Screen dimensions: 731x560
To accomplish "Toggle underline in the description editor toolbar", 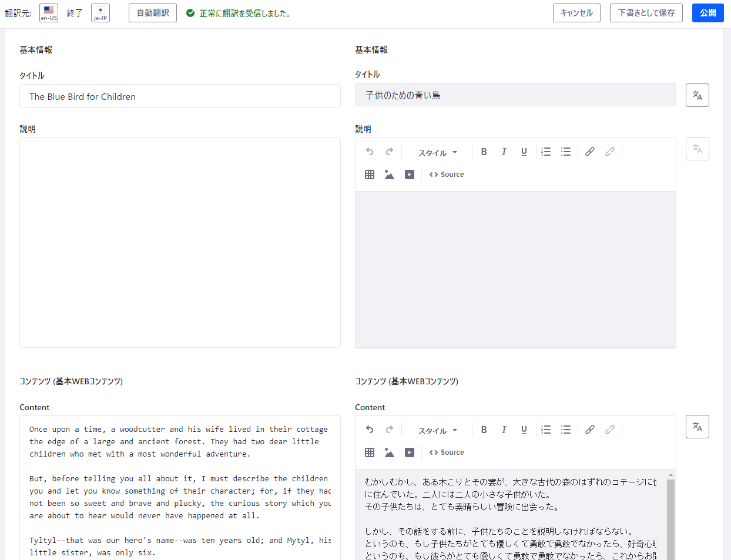I will pyautogui.click(x=524, y=152).
